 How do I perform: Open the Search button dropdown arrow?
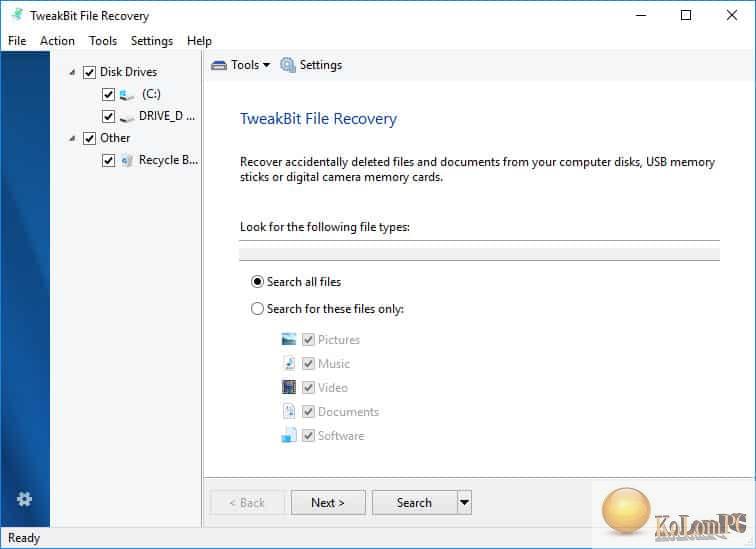[x=464, y=503]
